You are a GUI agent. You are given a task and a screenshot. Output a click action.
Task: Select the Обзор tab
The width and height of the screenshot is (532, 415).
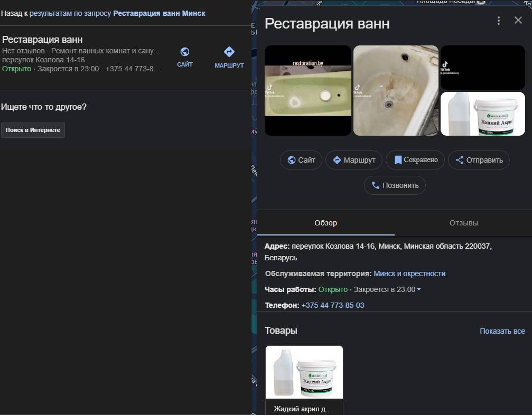pos(325,223)
